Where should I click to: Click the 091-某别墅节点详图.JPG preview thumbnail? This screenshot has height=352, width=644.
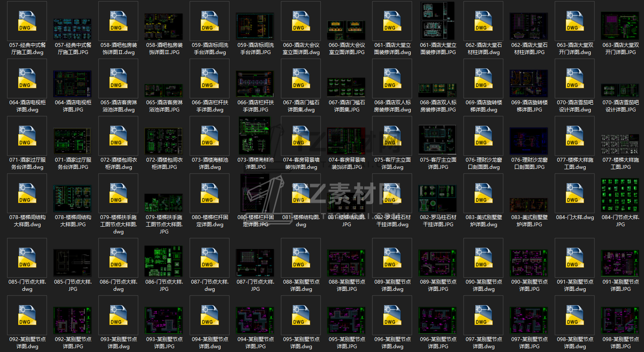[x=620, y=263]
